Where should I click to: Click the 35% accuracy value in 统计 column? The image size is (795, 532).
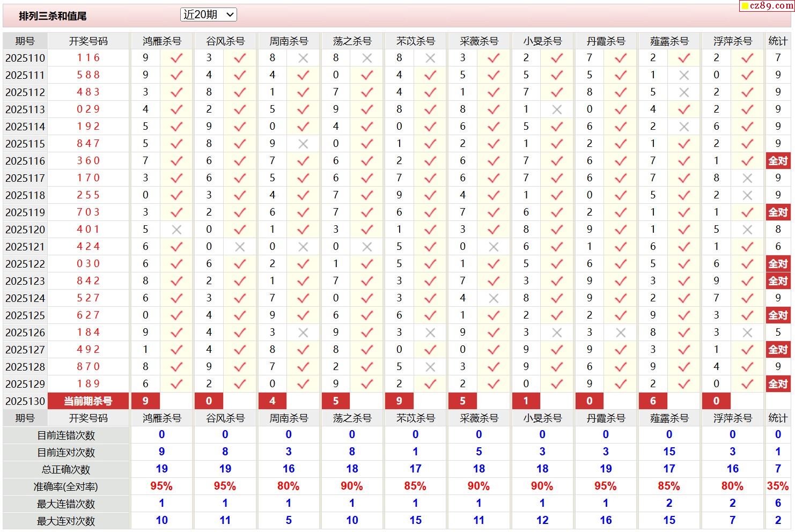778,486
